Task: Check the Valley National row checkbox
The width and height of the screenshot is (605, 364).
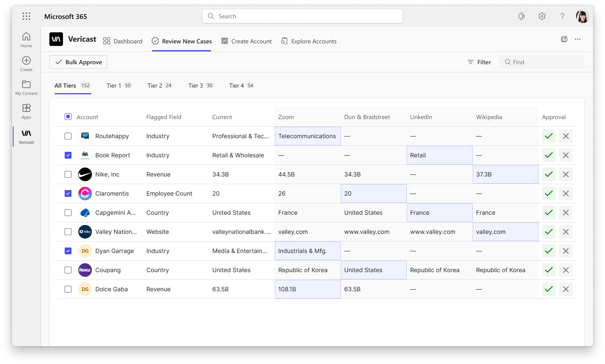Action: [x=68, y=232]
